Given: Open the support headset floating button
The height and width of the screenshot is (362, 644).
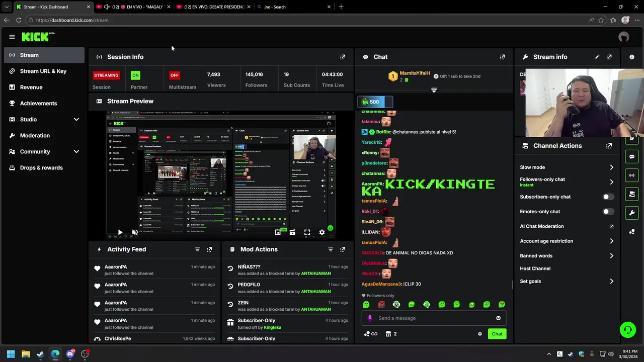Looking at the screenshot, I should (x=627, y=330).
